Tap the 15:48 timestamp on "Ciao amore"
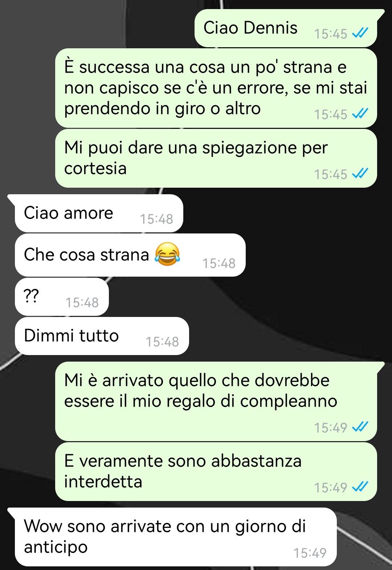The width and height of the screenshot is (392, 570). (156, 219)
